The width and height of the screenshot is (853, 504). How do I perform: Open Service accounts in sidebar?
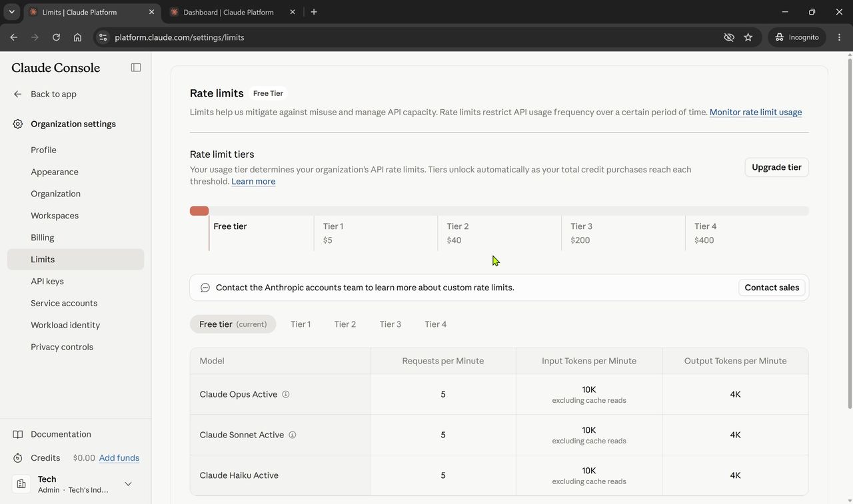pos(75,304)
